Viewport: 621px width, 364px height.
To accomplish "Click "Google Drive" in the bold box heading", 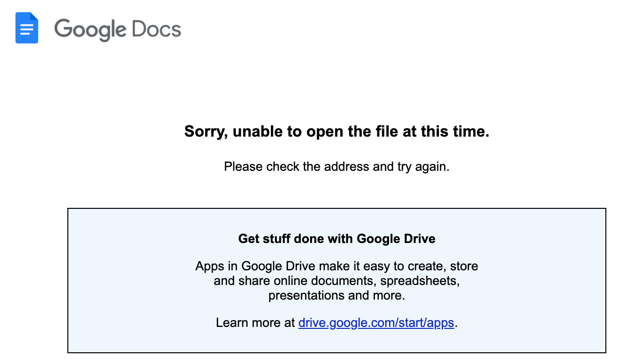I will pos(396,239).
